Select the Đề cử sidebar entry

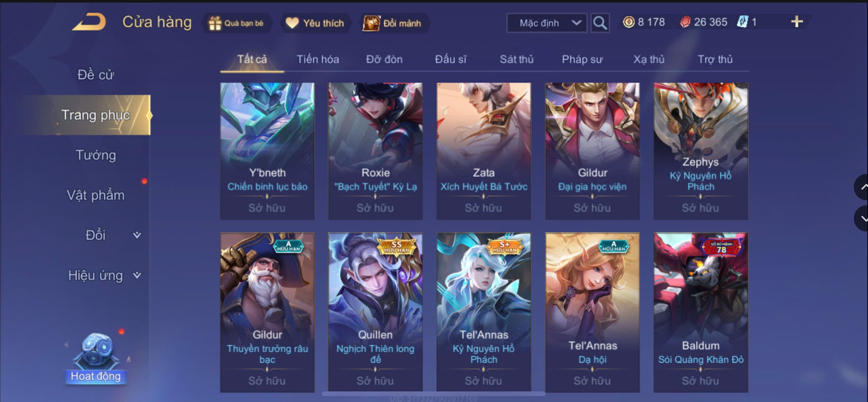coord(96,75)
